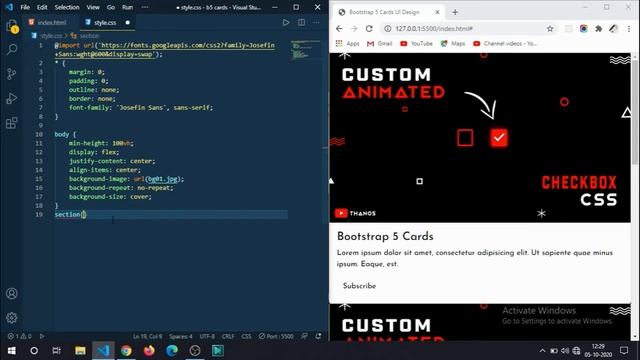Open the View menu in VS Code
Screen dimensions: 640x360
(x=93, y=7)
